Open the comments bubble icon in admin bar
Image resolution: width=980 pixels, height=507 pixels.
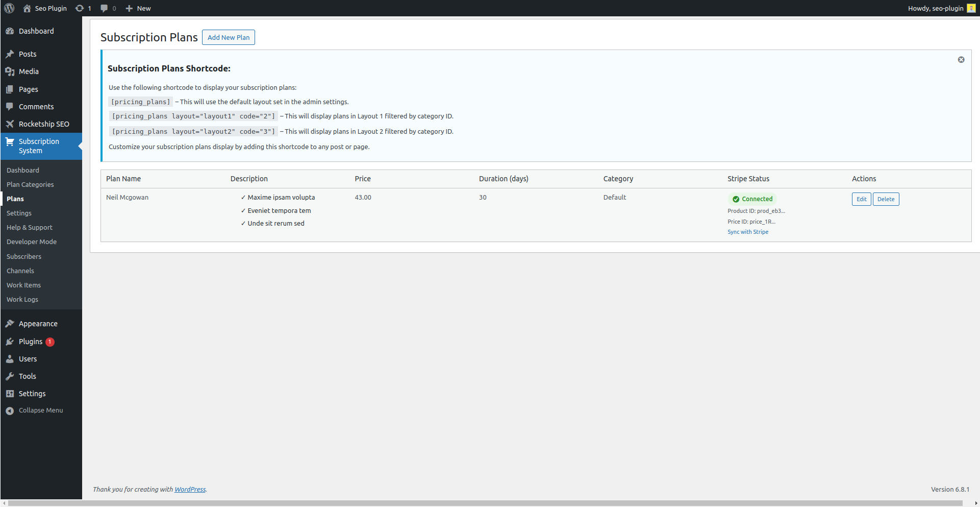click(104, 8)
